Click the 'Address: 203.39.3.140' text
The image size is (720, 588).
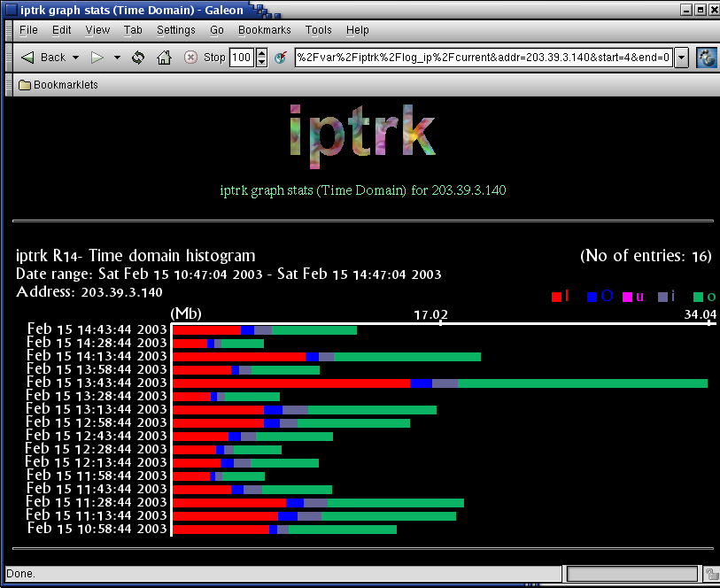(89, 292)
